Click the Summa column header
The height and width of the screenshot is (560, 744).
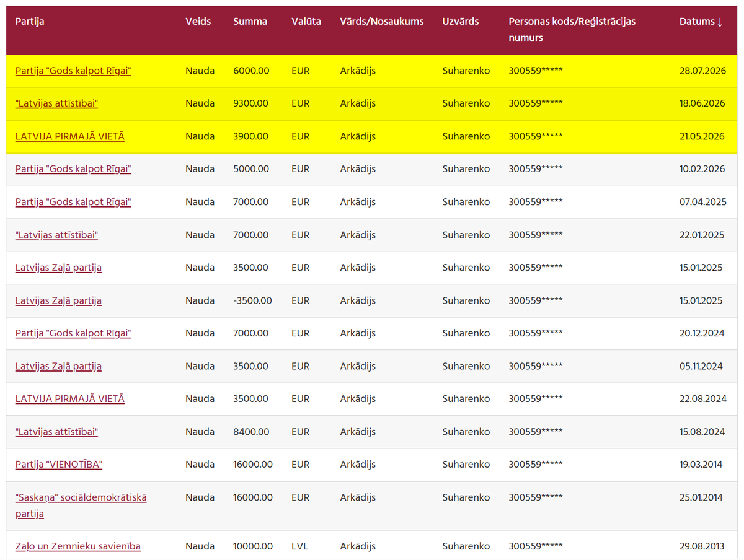[250, 22]
